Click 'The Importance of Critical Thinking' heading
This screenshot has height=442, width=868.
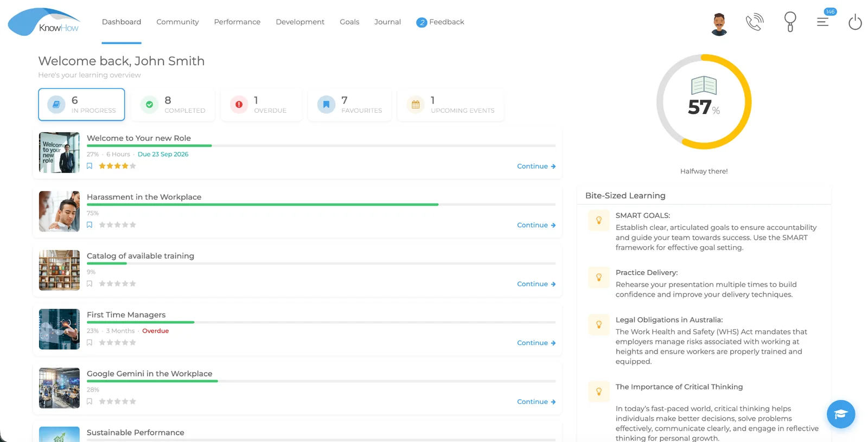(x=679, y=387)
